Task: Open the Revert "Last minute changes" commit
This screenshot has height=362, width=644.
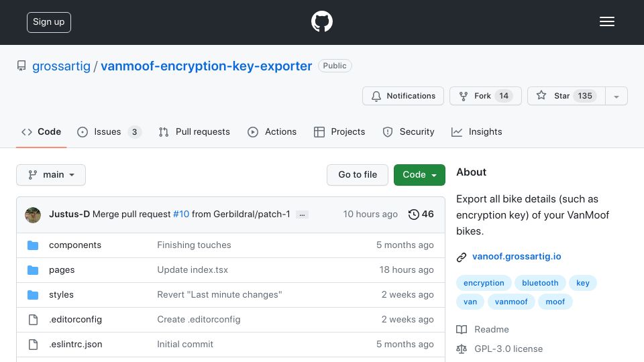Action: 219,295
